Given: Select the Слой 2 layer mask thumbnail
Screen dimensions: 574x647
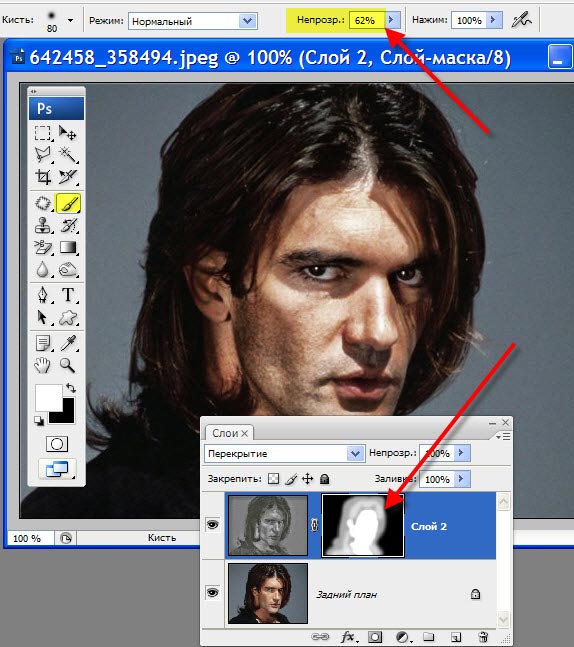Looking at the screenshot, I should click(x=363, y=525).
